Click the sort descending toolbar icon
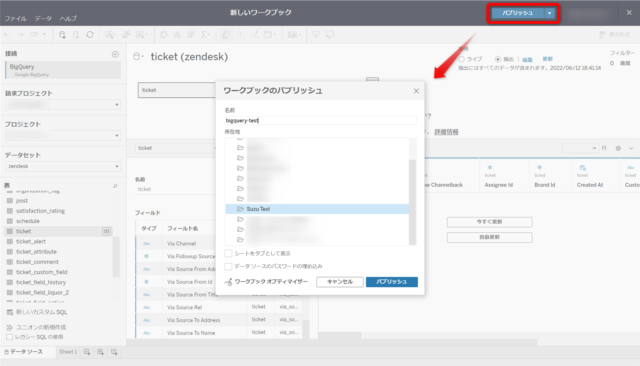This screenshot has width=640, height=366. pos(191,35)
